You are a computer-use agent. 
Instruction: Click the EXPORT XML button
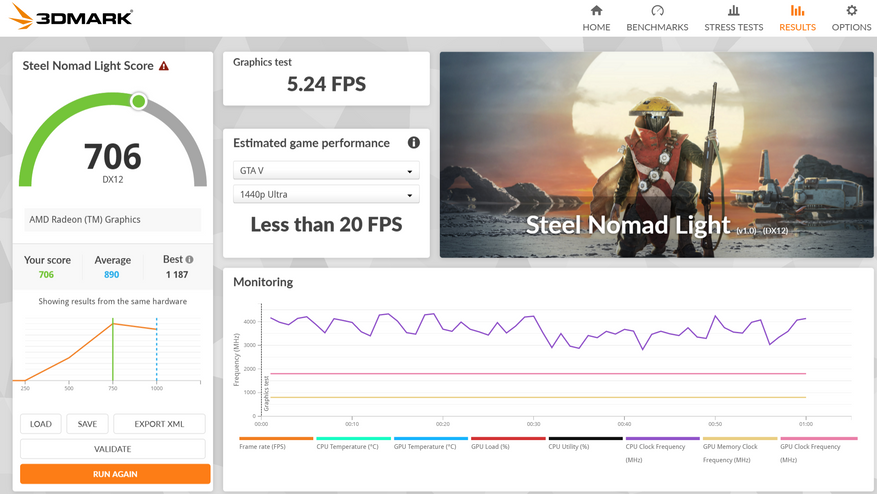click(x=159, y=424)
